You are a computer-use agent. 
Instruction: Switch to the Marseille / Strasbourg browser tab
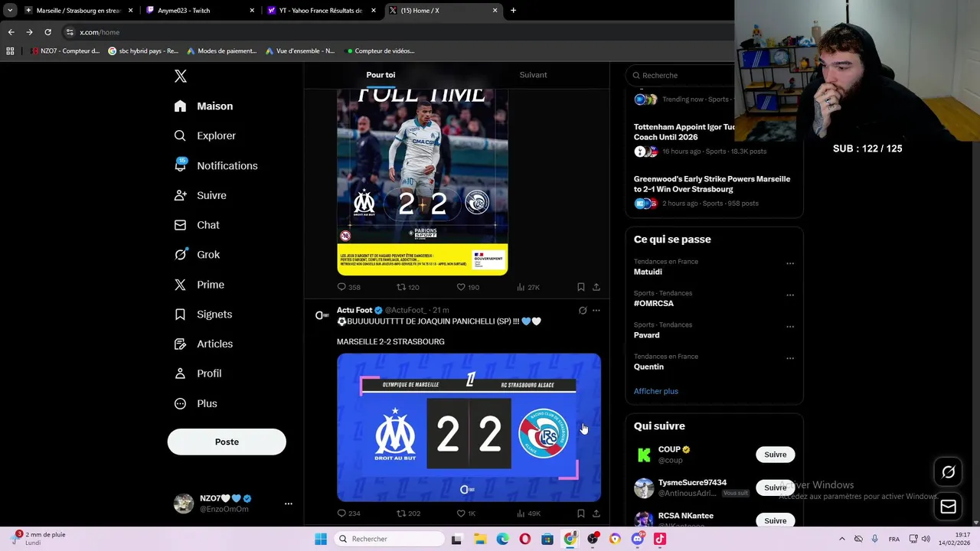(77, 10)
